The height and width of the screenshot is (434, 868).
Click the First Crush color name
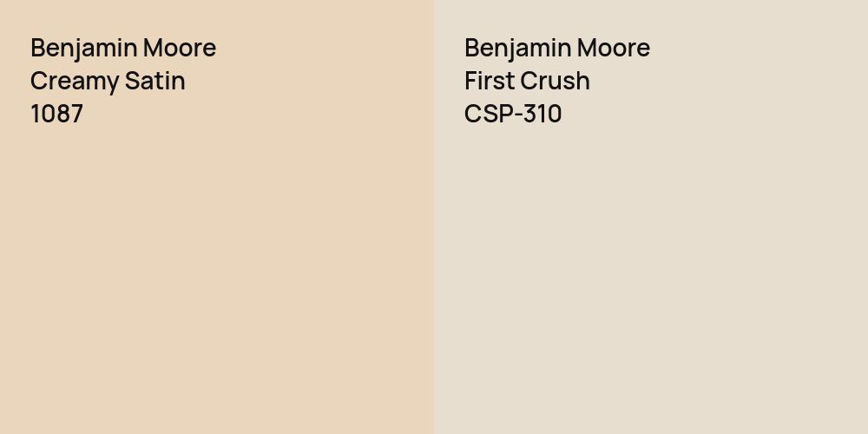pyautogui.click(x=527, y=81)
